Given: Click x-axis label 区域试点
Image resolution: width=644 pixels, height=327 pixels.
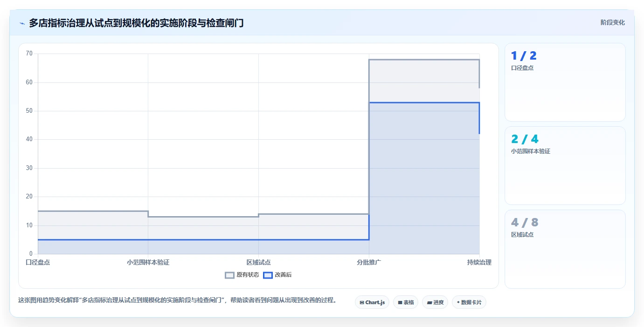Looking at the screenshot, I should click(258, 262).
